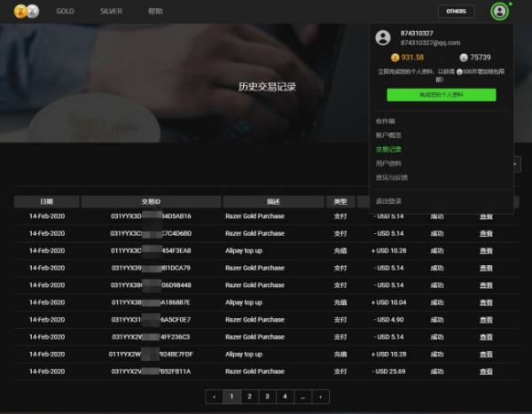Click 查看 for transaction ending 06D98448
Viewport: 532px width, 414px height.
point(486,285)
